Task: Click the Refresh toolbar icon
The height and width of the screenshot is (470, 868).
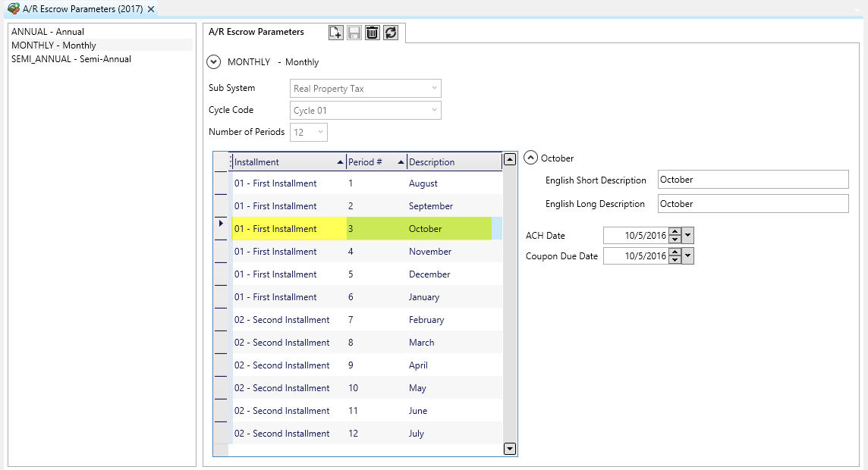Action: 390,32
